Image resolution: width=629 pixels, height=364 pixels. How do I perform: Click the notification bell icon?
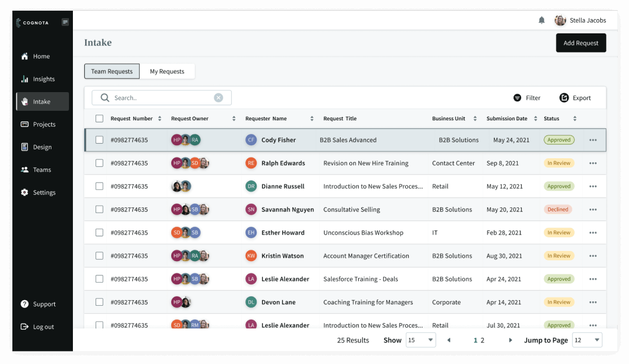pyautogui.click(x=541, y=20)
